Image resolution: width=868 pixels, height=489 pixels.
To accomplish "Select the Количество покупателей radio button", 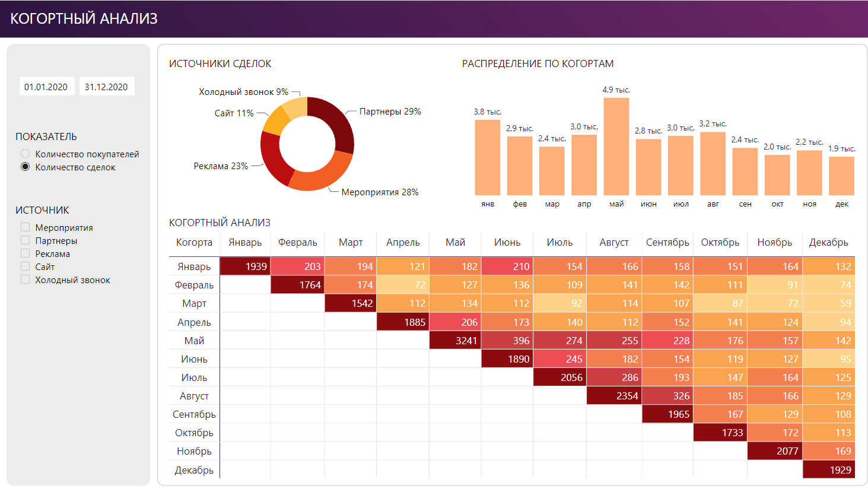I will click(26, 154).
